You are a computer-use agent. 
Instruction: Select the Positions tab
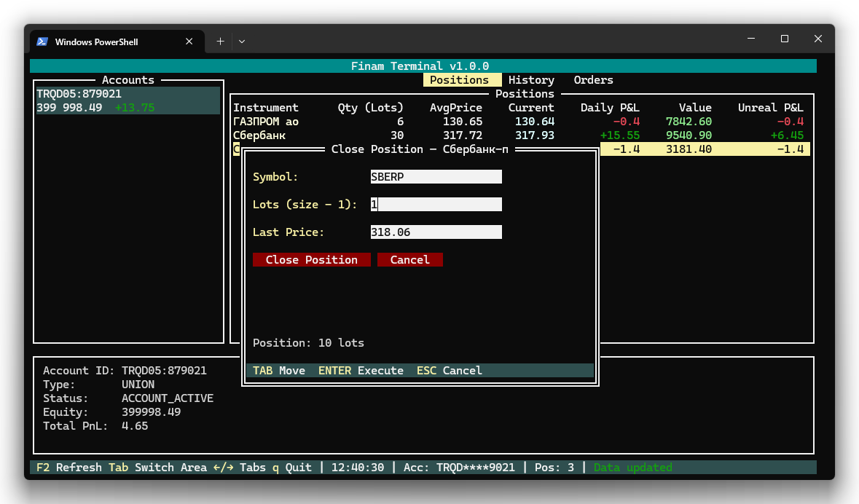tap(459, 80)
